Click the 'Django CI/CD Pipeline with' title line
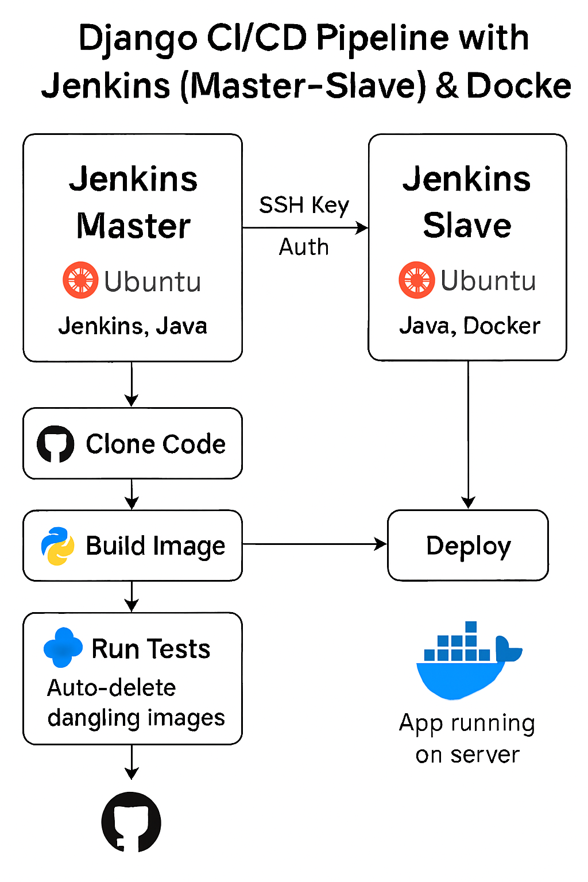This screenshot has width=588, height=882. [x=304, y=39]
